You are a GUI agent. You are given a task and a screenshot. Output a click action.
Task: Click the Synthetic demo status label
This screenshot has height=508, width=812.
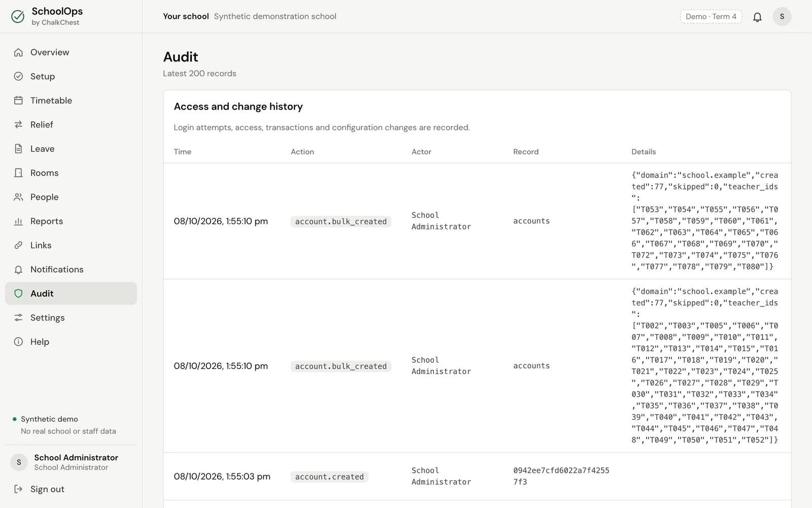pos(49,419)
